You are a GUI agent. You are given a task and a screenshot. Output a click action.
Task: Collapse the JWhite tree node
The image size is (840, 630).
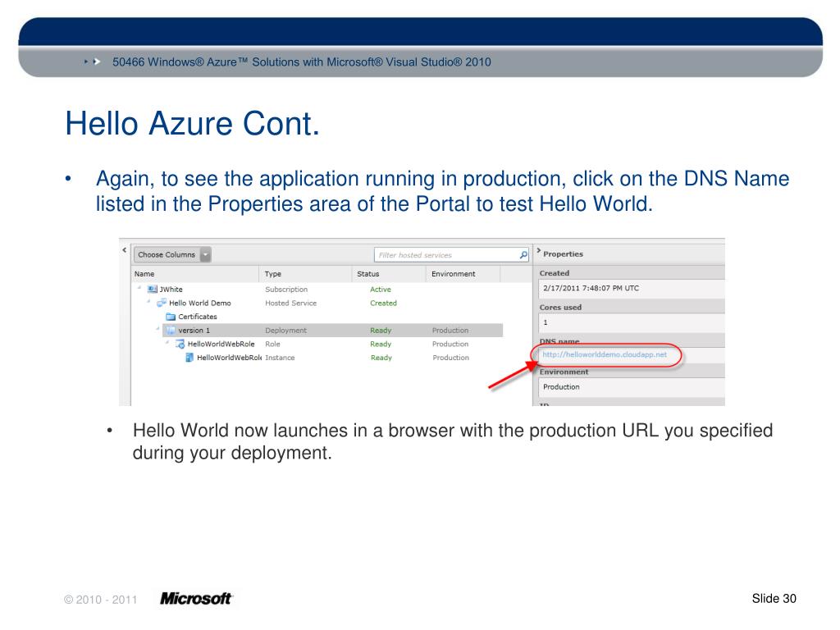(139, 288)
